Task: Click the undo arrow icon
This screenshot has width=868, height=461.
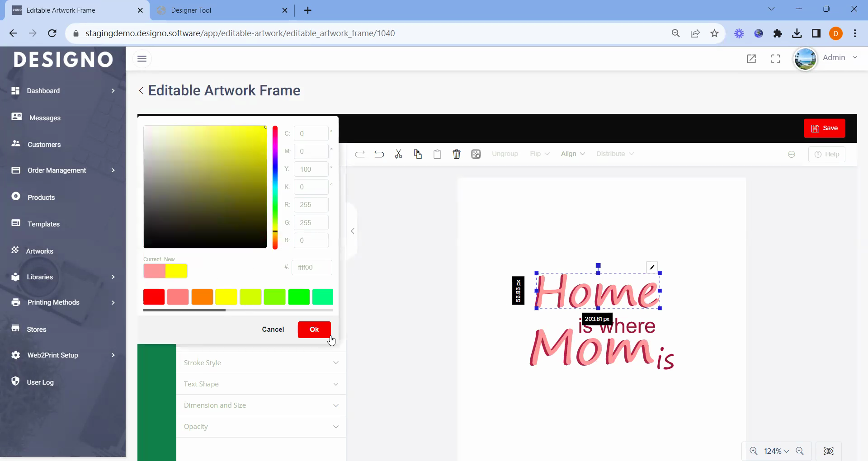Action: coord(379,154)
